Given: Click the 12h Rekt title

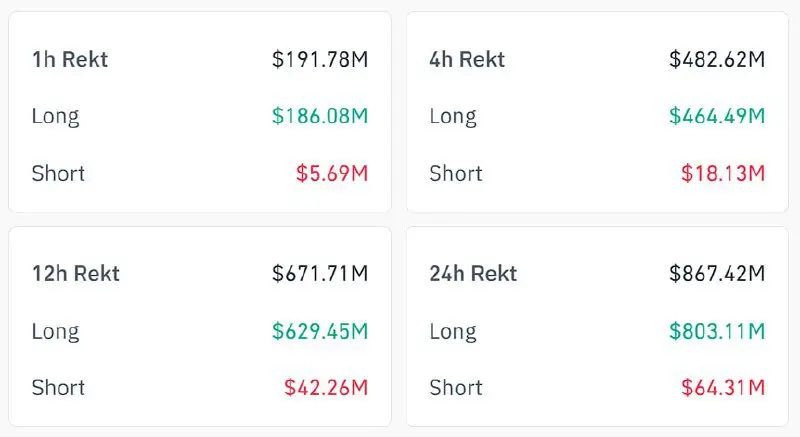Looking at the screenshot, I should click(x=76, y=274).
